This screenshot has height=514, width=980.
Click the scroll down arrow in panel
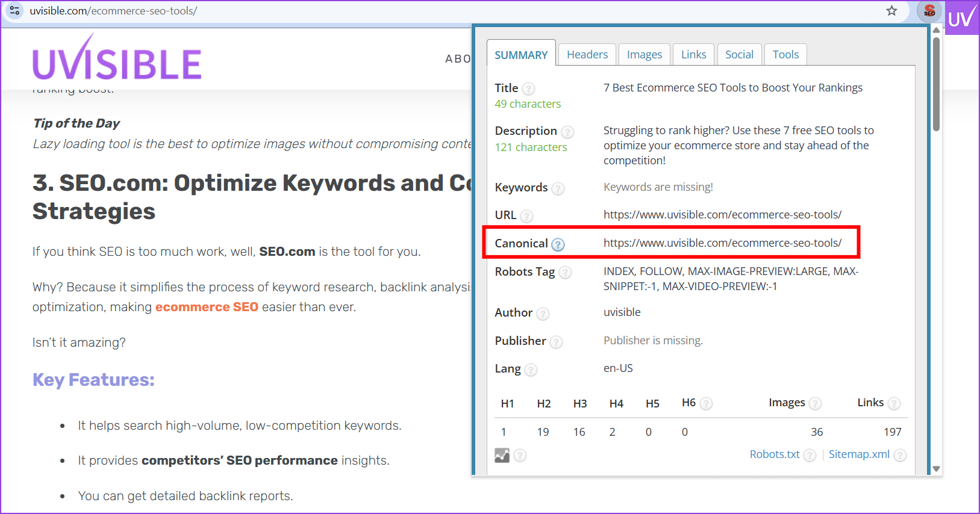[x=936, y=468]
